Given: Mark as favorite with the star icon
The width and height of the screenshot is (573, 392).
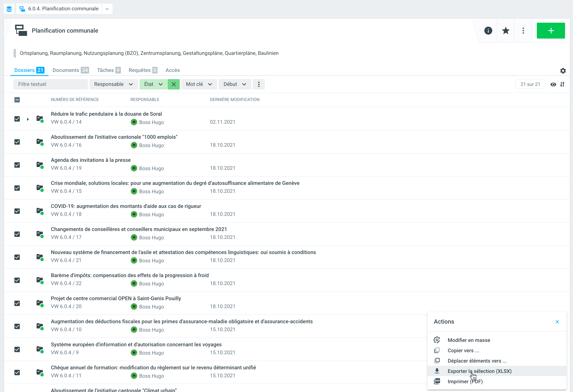Looking at the screenshot, I should 505,31.
